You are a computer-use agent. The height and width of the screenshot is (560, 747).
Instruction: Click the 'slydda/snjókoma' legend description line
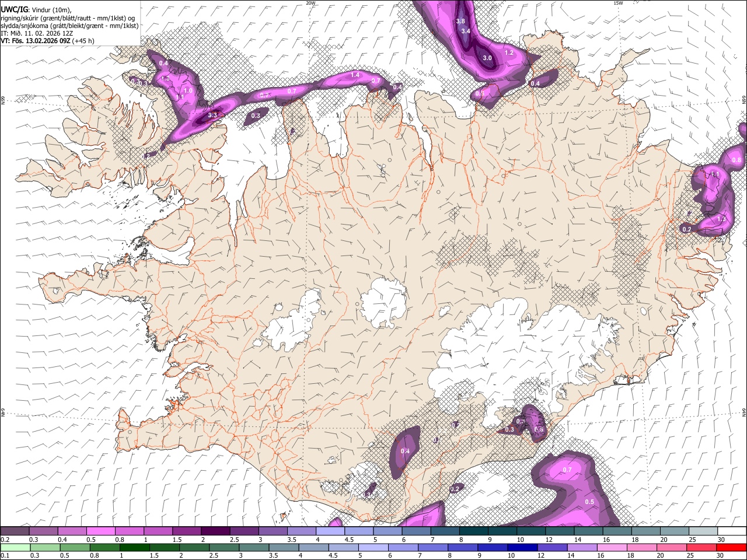click(70, 26)
